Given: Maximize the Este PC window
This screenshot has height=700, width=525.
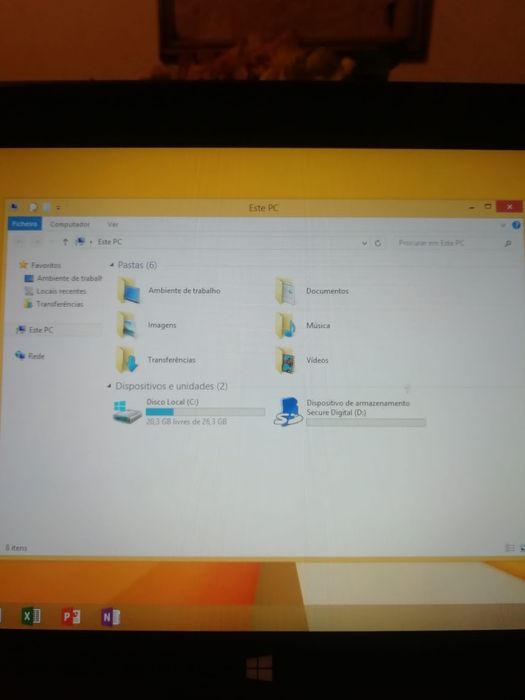Looking at the screenshot, I should click(488, 206).
